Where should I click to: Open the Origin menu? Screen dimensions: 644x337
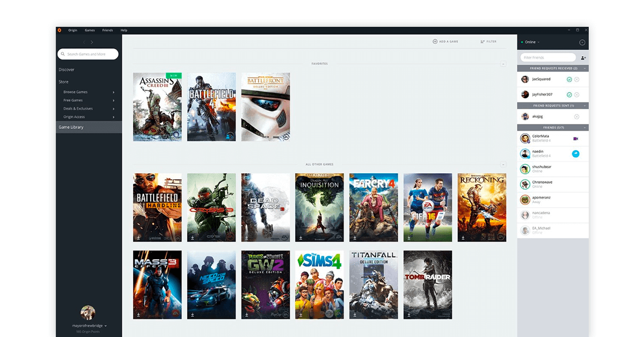tap(72, 30)
